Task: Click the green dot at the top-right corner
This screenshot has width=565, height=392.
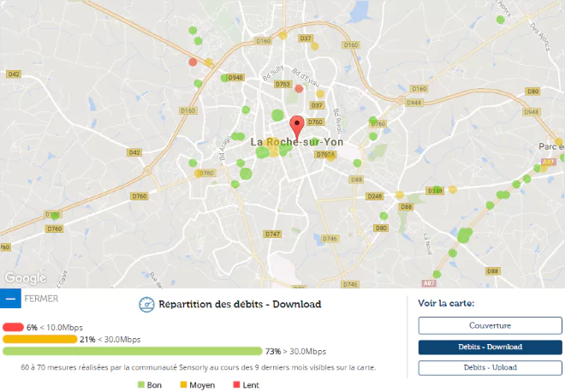Action: (x=501, y=20)
